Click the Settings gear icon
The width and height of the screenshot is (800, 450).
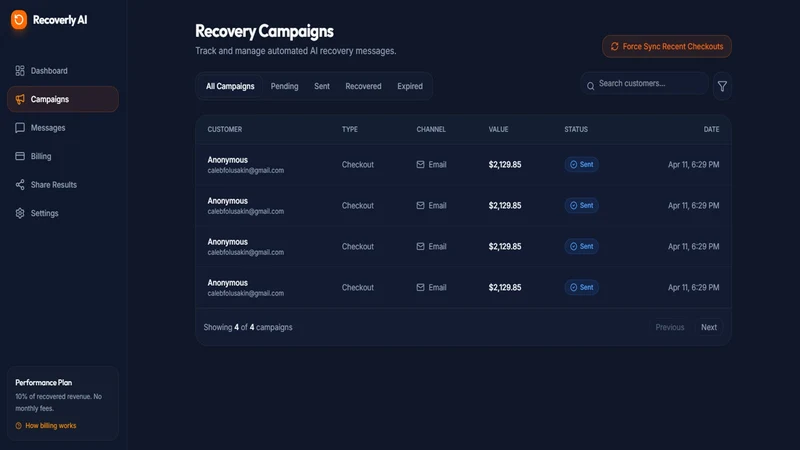pos(20,213)
